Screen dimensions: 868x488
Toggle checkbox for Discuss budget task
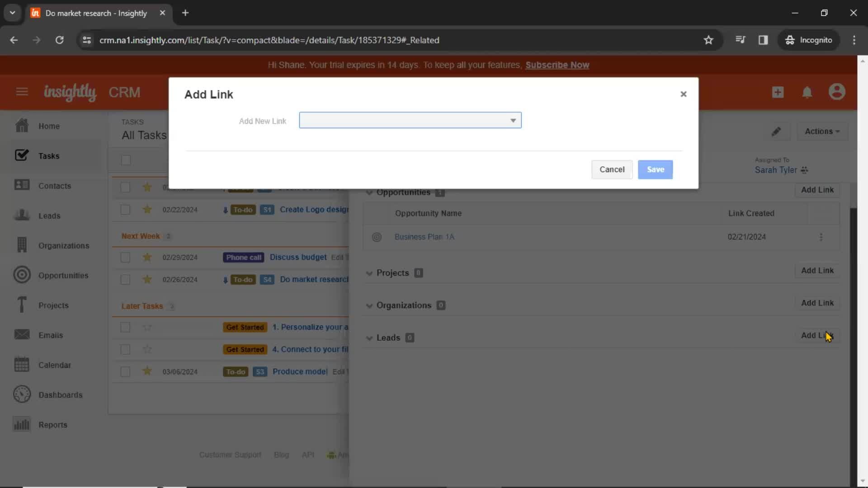[125, 257]
